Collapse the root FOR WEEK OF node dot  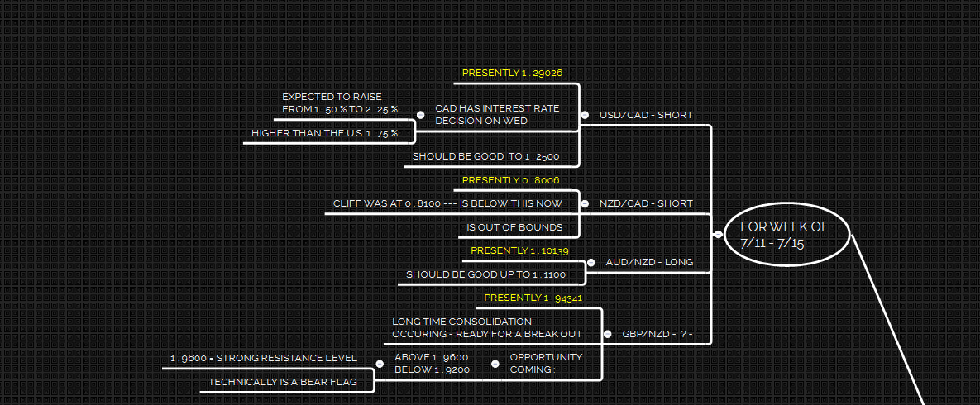point(718,235)
